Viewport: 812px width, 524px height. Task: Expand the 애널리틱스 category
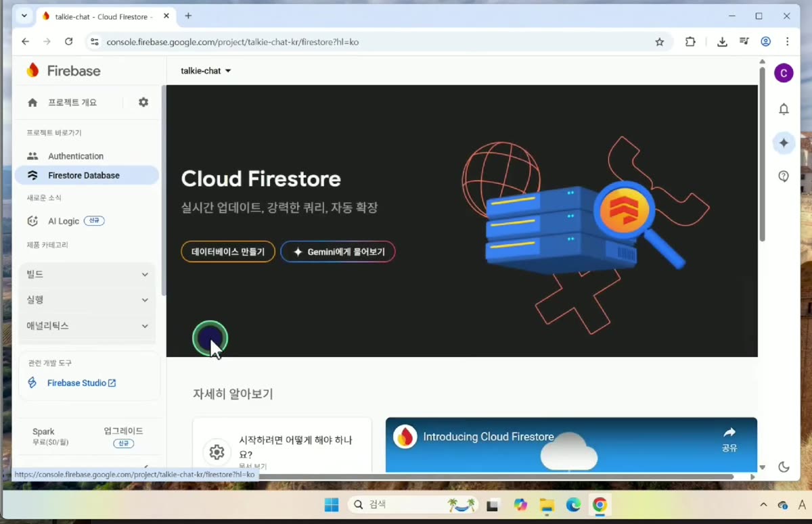coord(87,325)
